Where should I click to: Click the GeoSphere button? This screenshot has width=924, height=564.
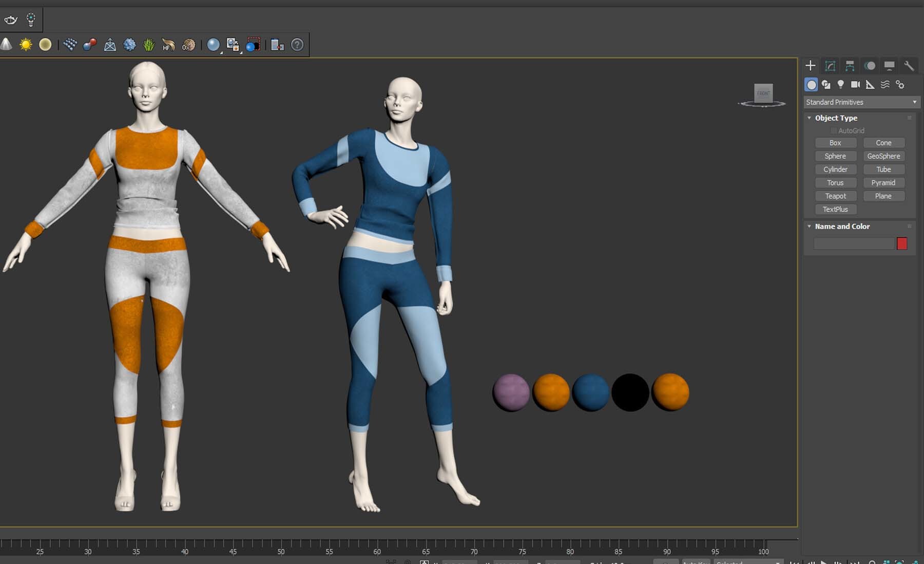[883, 156]
